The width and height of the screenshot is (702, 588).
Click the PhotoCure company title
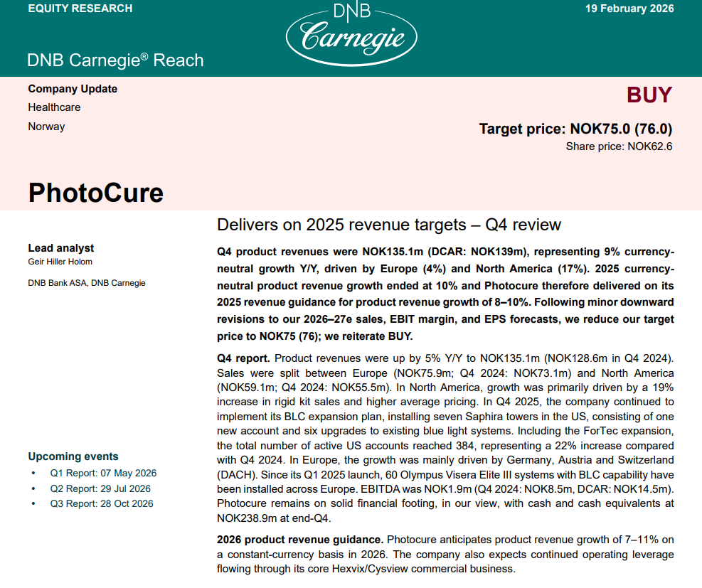(x=96, y=192)
